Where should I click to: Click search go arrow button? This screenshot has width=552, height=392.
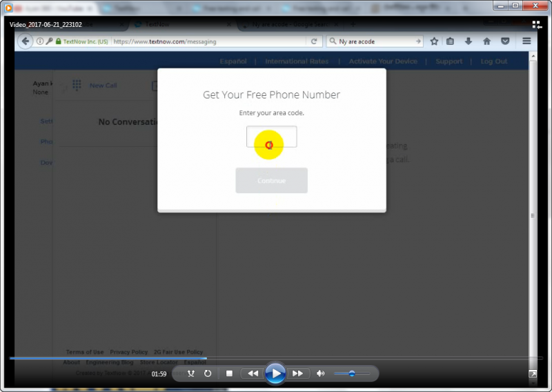pyautogui.click(x=418, y=41)
